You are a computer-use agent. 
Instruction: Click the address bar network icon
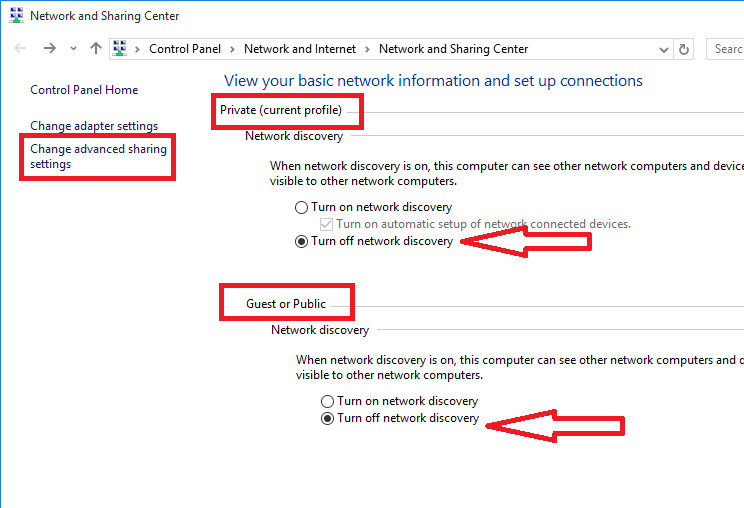[120, 48]
